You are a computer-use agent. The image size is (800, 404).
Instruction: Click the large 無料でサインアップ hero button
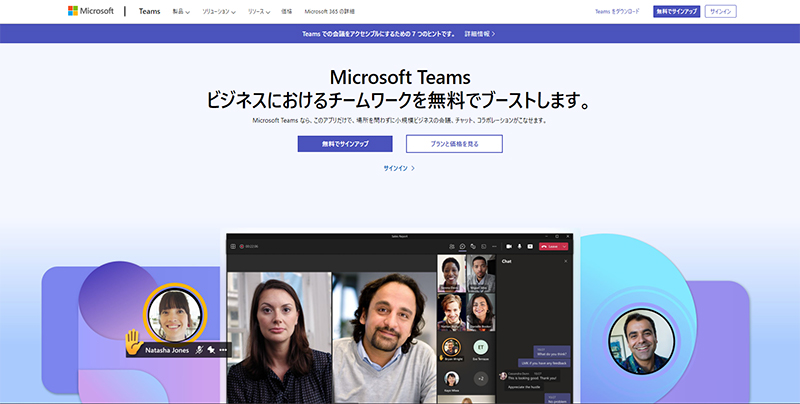[x=345, y=144]
